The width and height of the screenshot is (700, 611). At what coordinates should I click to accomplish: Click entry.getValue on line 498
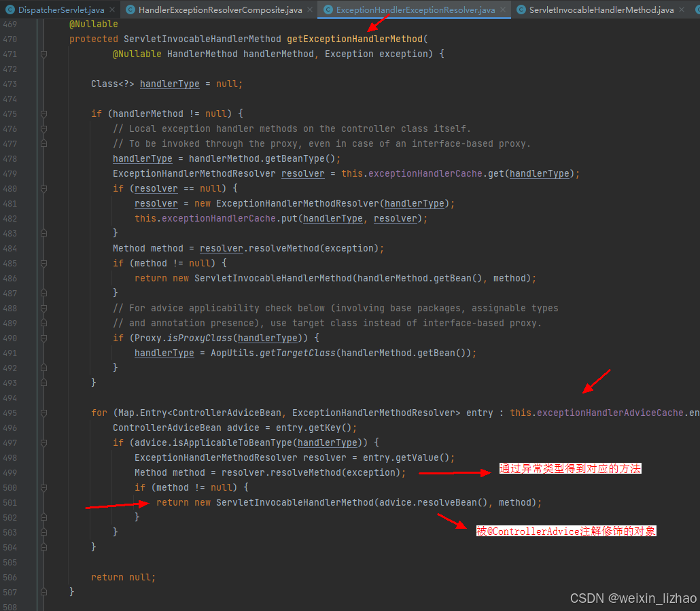tap(401, 458)
